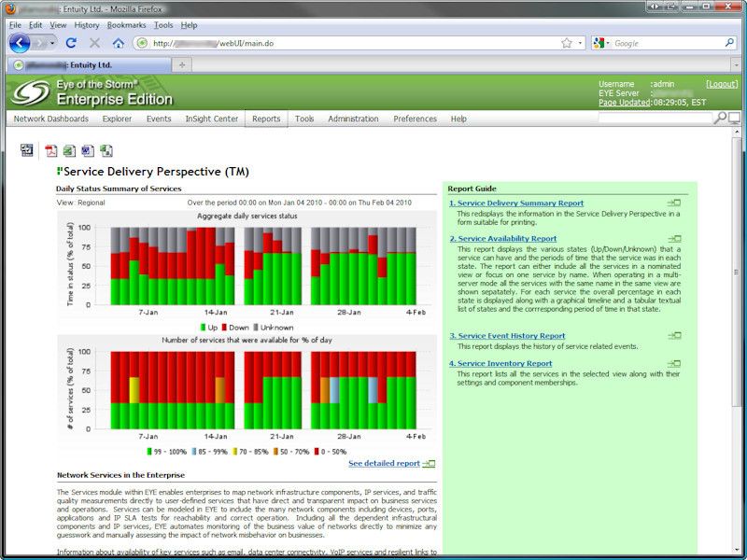Open the back/forward history dropdown arrow
Screen dimensions: 747x560
click(52, 43)
